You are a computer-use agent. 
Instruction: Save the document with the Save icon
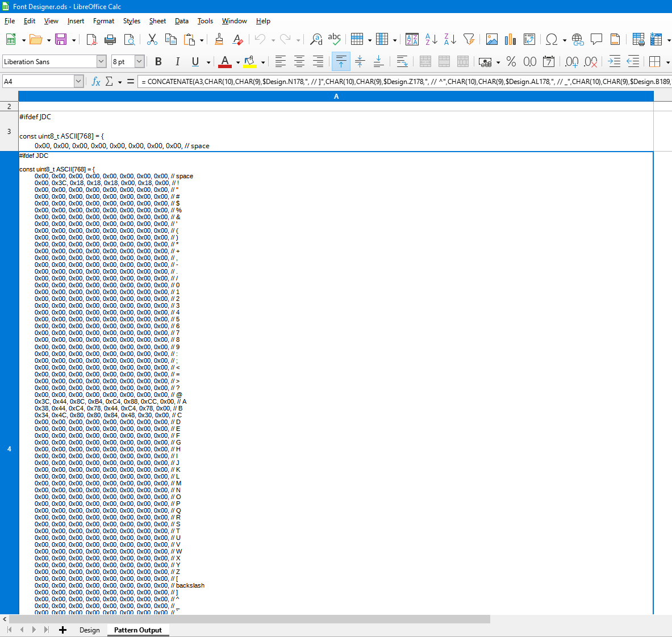click(61, 40)
